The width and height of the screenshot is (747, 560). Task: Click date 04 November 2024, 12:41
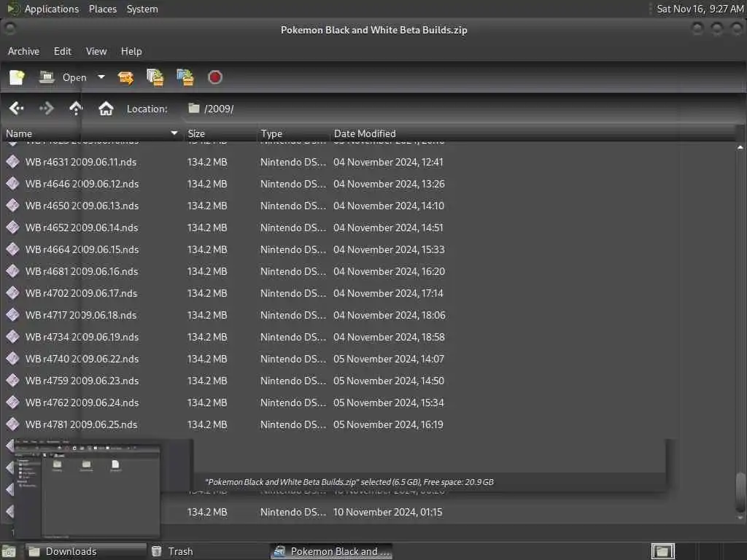tap(388, 162)
